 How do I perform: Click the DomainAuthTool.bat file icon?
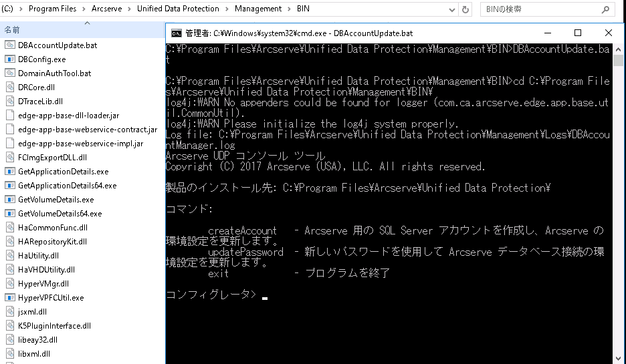click(10, 73)
